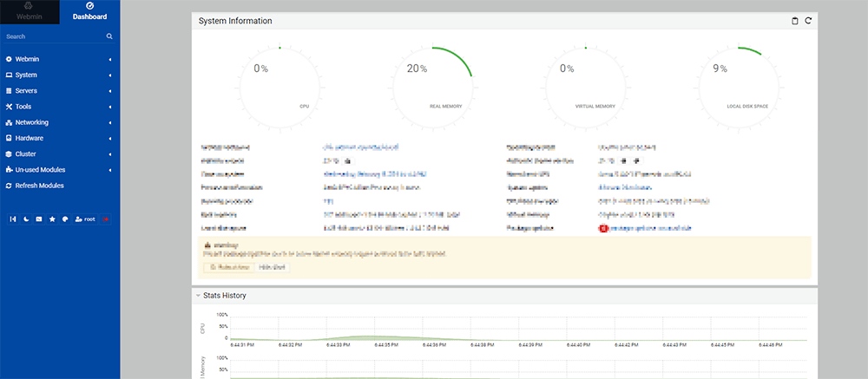Click Reboot Now in the warning box
Viewport: 868px width, 379px height.
pyautogui.click(x=228, y=267)
